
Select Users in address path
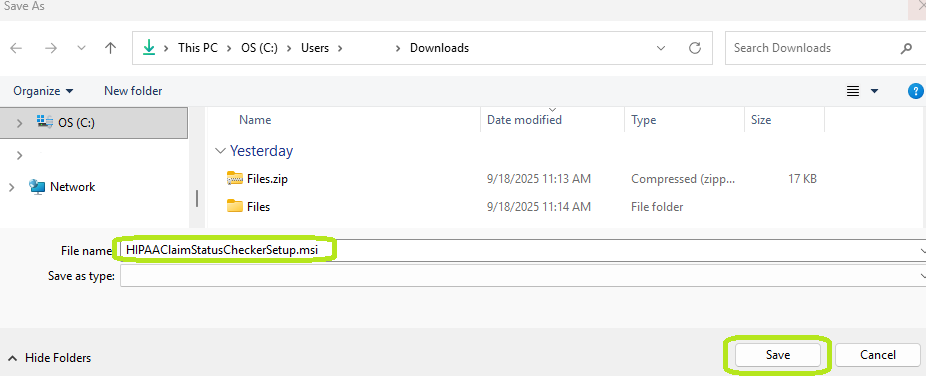click(x=315, y=48)
